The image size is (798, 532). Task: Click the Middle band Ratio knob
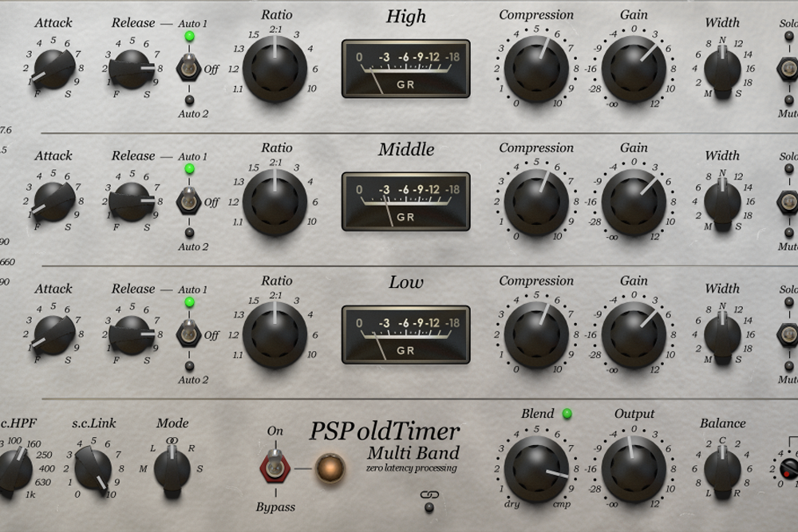pos(275,202)
